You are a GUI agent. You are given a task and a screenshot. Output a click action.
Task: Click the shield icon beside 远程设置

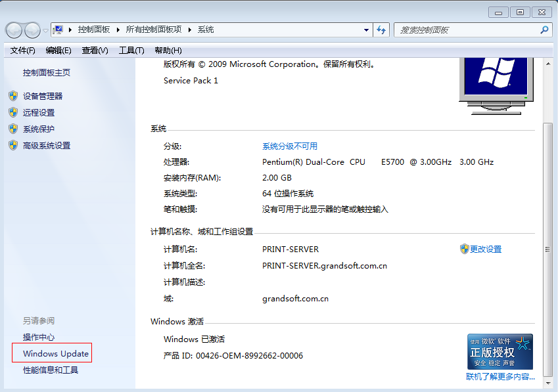coord(13,112)
